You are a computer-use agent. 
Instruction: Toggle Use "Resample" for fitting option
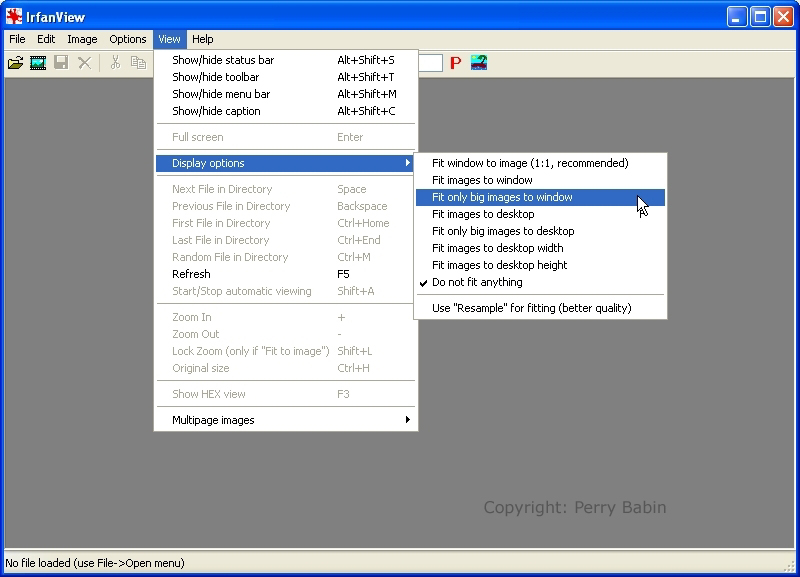(x=540, y=308)
